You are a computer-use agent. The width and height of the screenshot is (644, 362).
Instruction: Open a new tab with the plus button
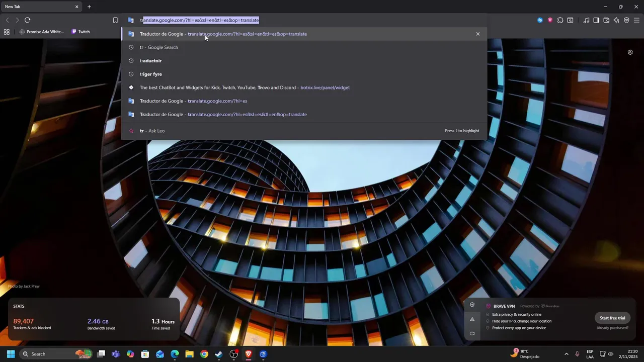point(89,7)
